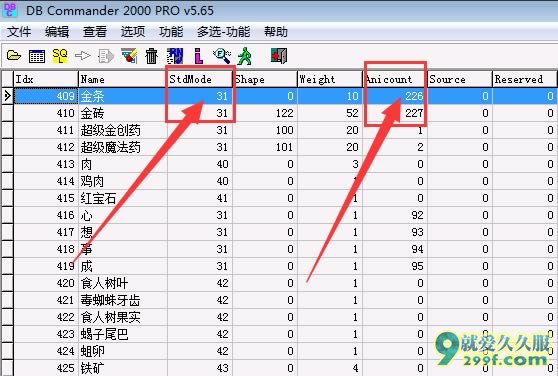Open the 编辑 menu

click(57, 32)
